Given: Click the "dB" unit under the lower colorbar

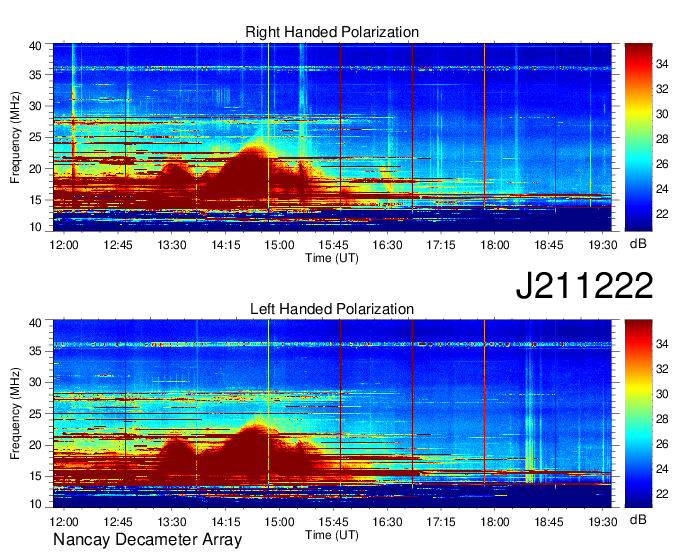Looking at the screenshot, I should [638, 519].
